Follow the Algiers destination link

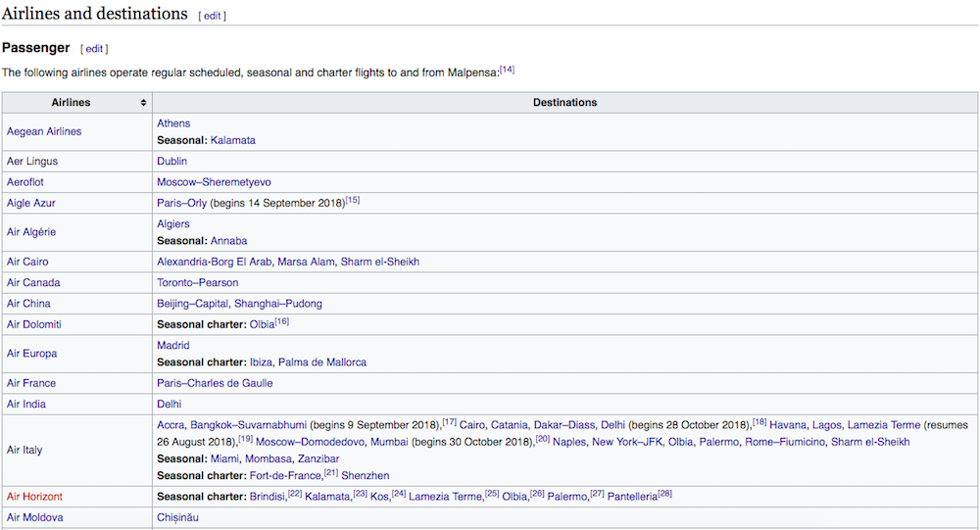173,223
